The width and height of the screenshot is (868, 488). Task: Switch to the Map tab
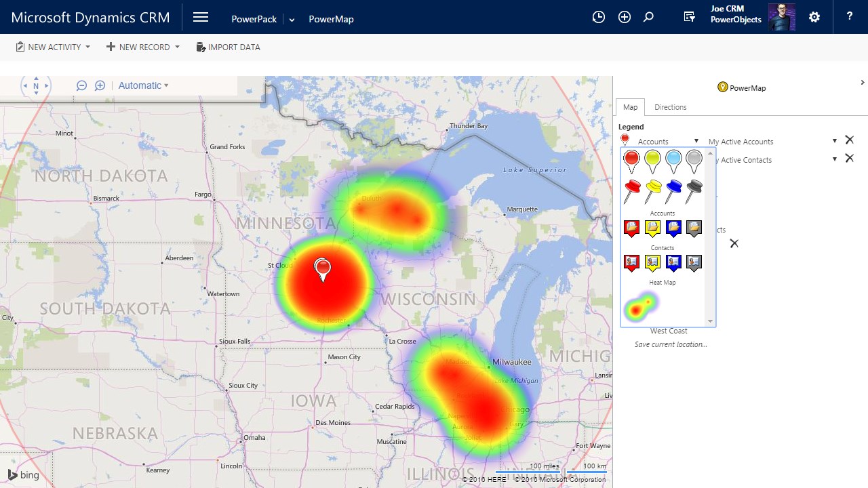[x=630, y=107]
